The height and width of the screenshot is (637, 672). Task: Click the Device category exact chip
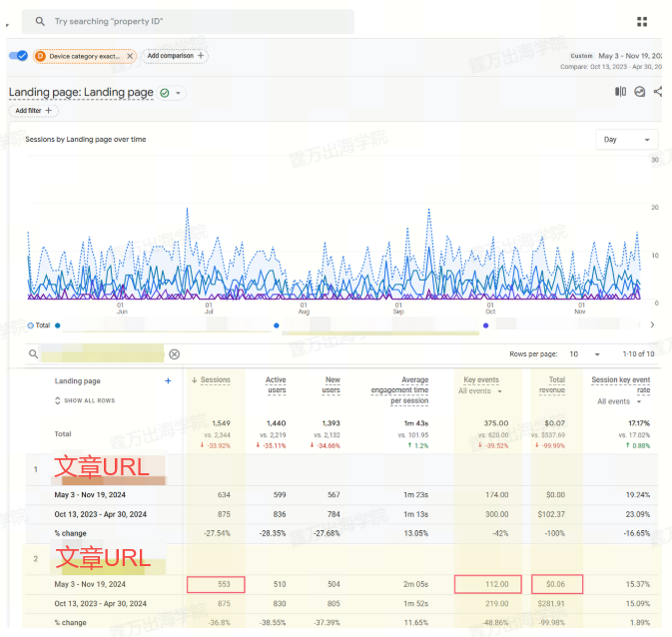click(x=84, y=56)
